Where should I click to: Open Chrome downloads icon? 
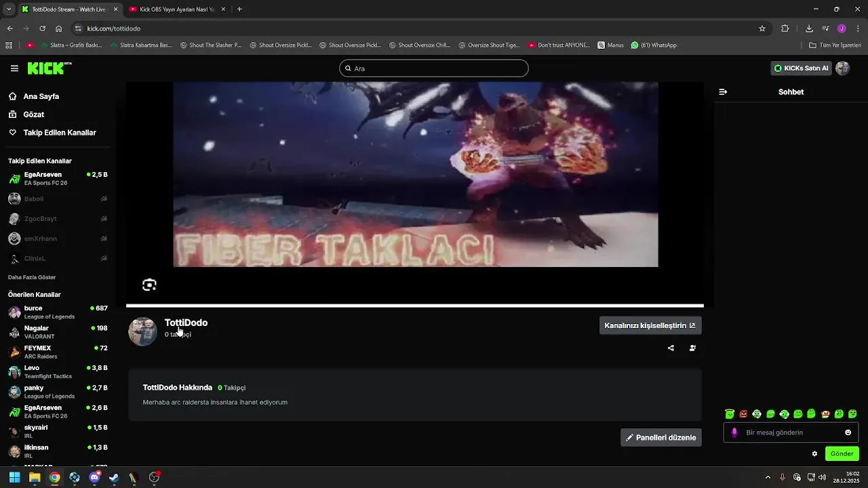pyautogui.click(x=809, y=28)
